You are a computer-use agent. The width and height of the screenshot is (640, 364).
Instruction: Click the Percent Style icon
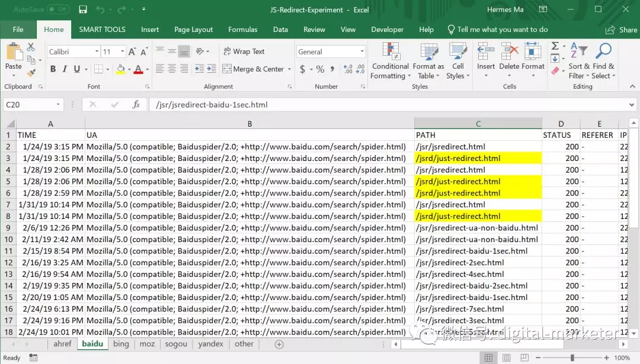[x=321, y=69]
